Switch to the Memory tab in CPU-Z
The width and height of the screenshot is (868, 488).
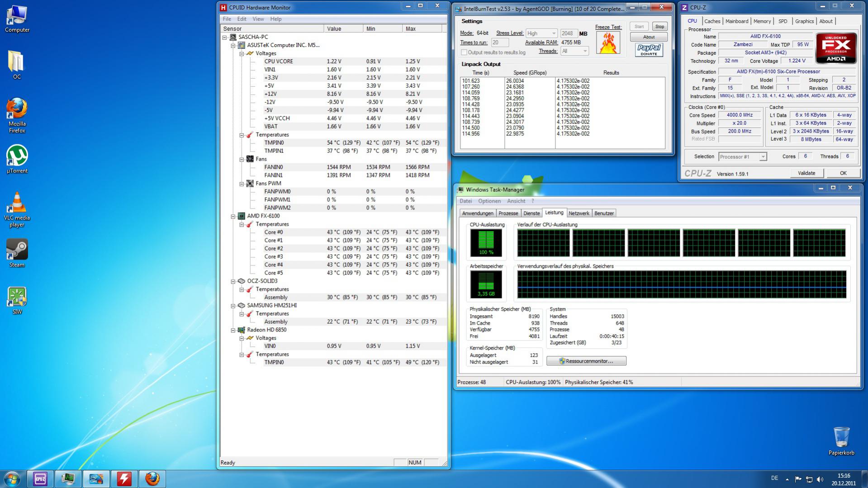(x=762, y=21)
